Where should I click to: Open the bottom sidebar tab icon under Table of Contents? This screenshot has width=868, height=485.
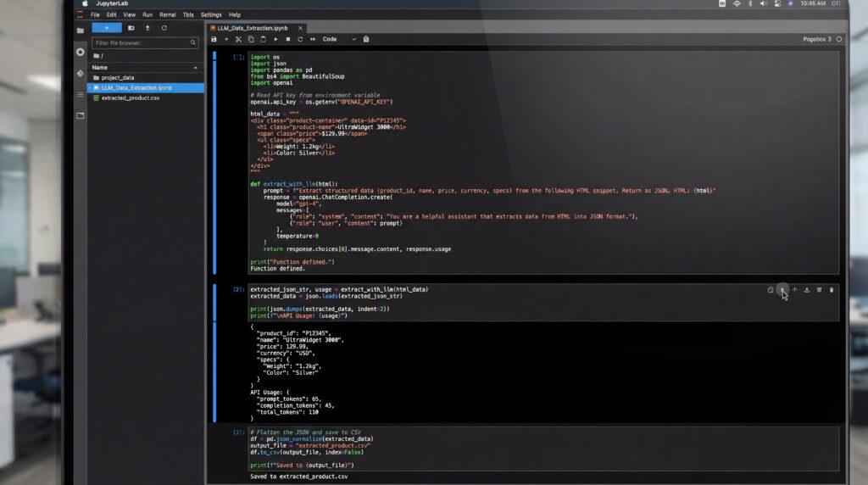81,115
